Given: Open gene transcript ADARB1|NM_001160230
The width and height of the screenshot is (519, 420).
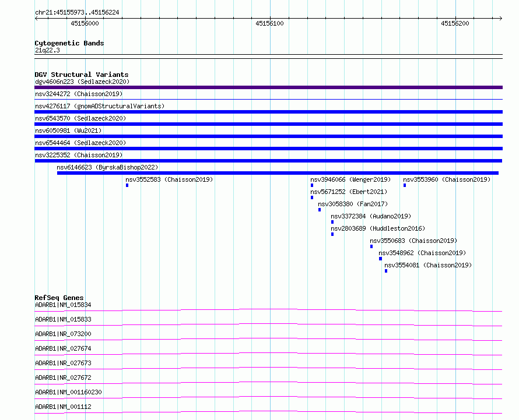Looking at the screenshot, I should pos(68,392).
